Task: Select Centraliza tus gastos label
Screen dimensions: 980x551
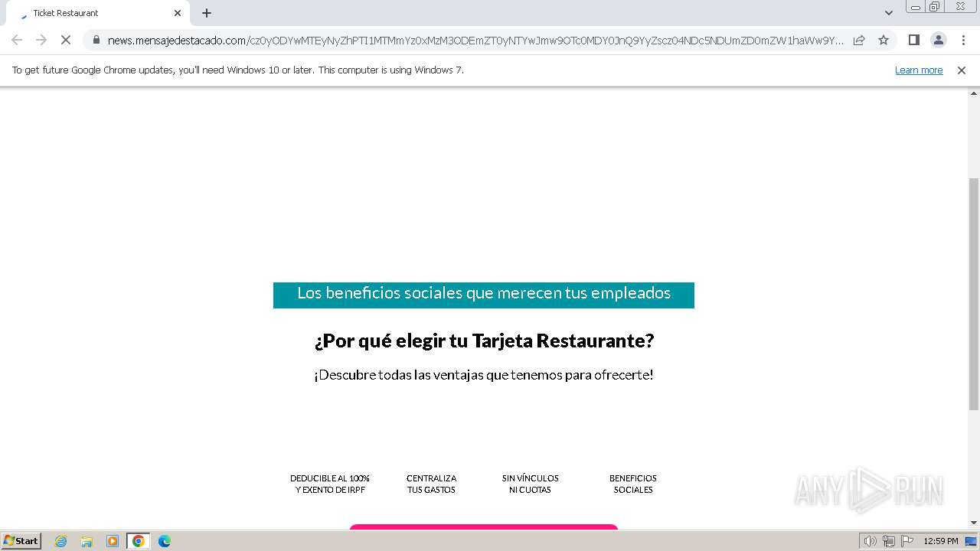Action: (x=431, y=484)
